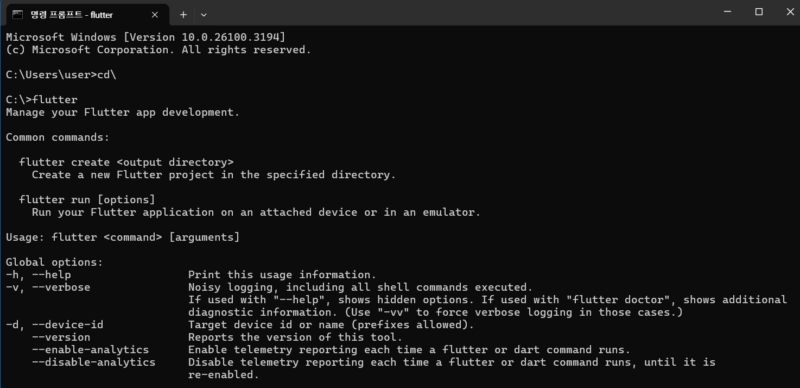Click the '--enable-analytics' option text
Image resolution: width=800 pixels, height=388 pixels.
pos(90,350)
